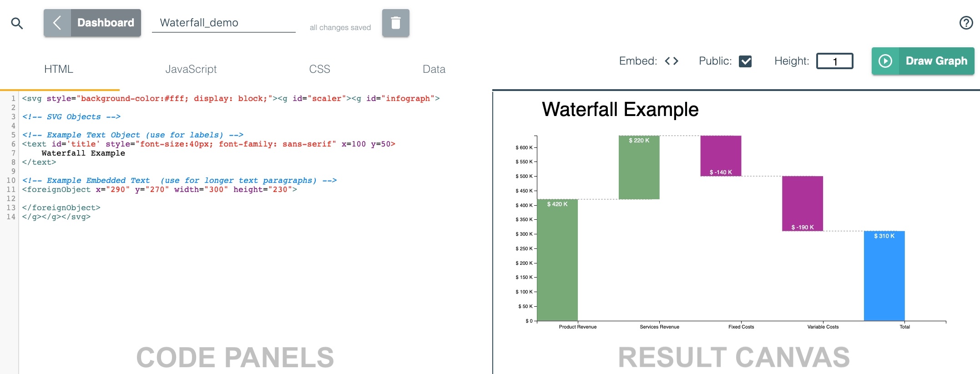The image size is (980, 374).
Task: Click the Draw Graph button
Action: click(923, 61)
